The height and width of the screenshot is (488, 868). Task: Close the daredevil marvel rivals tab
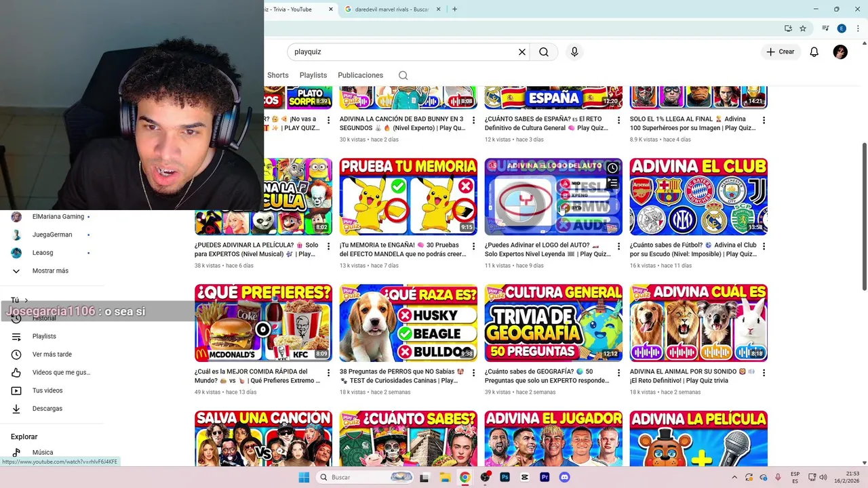(438, 9)
